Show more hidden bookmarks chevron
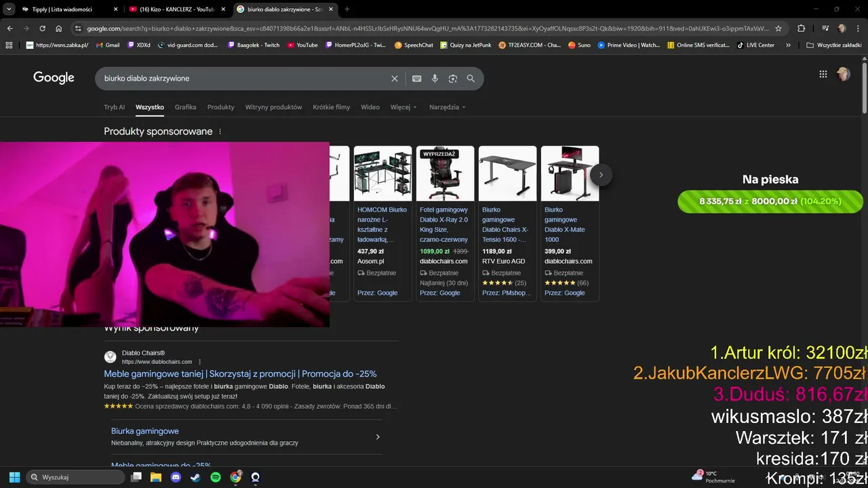 pyautogui.click(x=788, y=45)
